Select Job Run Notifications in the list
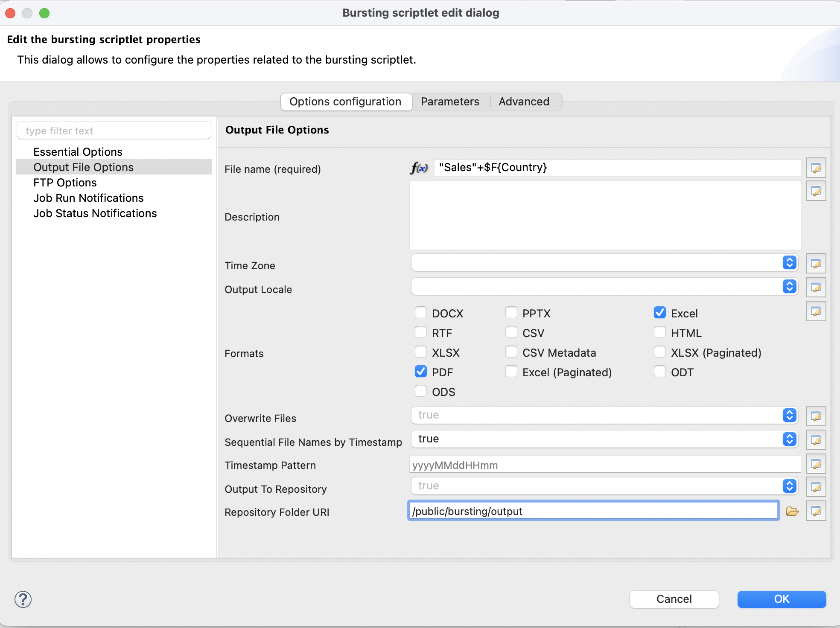This screenshot has width=840, height=628. point(114,198)
